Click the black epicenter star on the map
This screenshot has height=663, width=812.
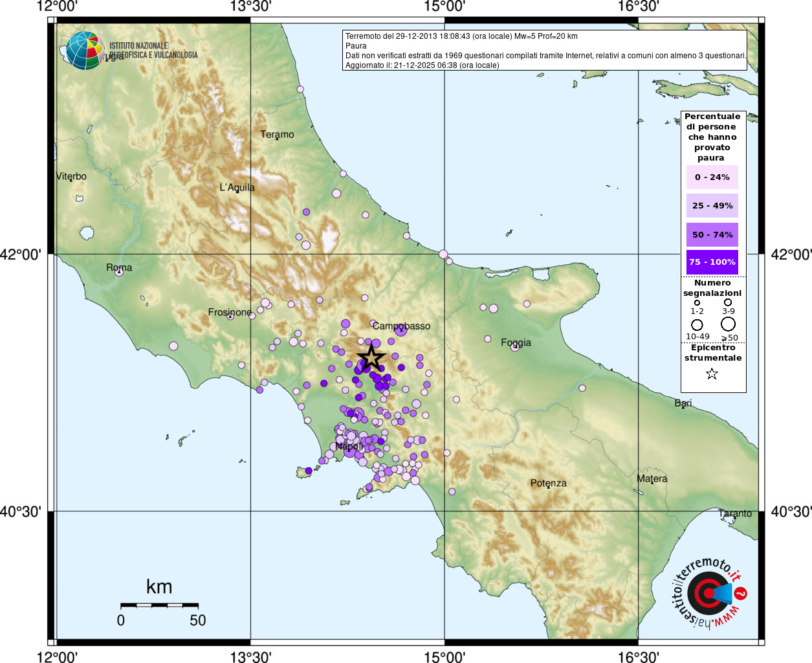point(371,358)
